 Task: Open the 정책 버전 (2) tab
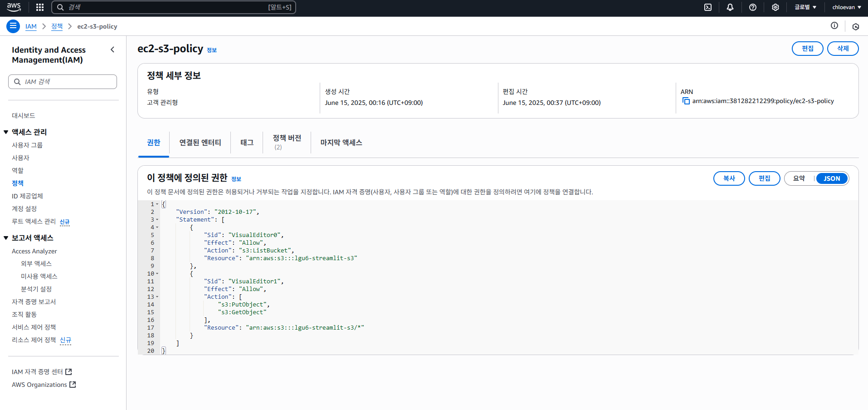tap(287, 142)
